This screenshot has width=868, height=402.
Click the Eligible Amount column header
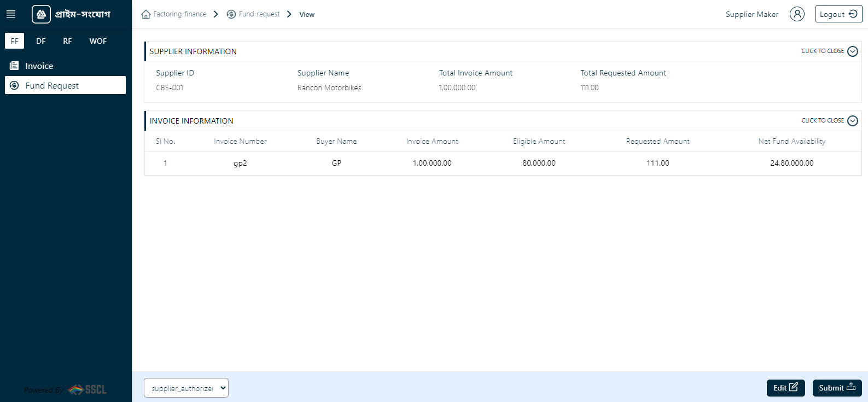[x=539, y=141]
